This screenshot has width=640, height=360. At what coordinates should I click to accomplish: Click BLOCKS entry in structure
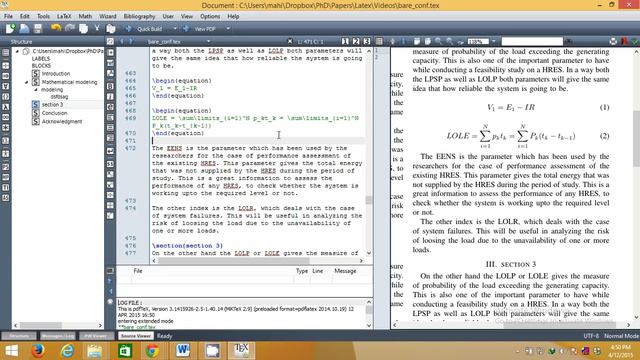(41, 66)
